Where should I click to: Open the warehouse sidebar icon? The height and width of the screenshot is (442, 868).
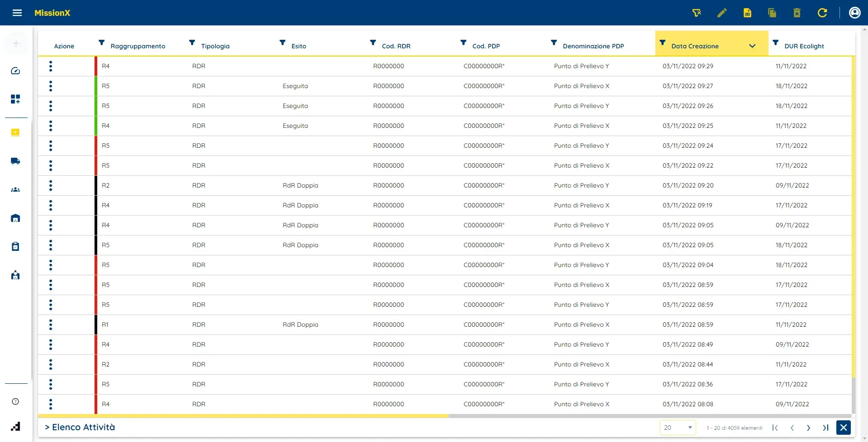click(15, 218)
